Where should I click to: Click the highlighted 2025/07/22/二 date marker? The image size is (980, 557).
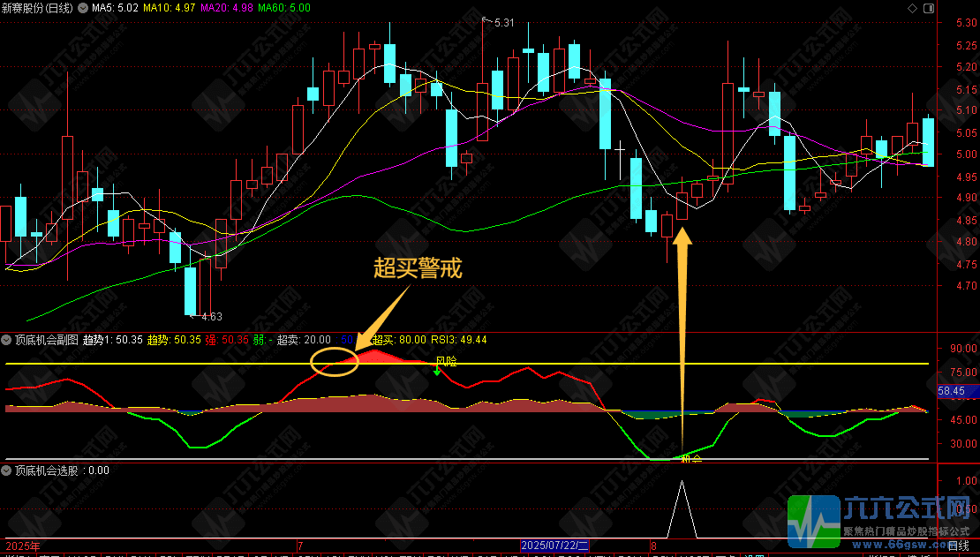coord(554,546)
